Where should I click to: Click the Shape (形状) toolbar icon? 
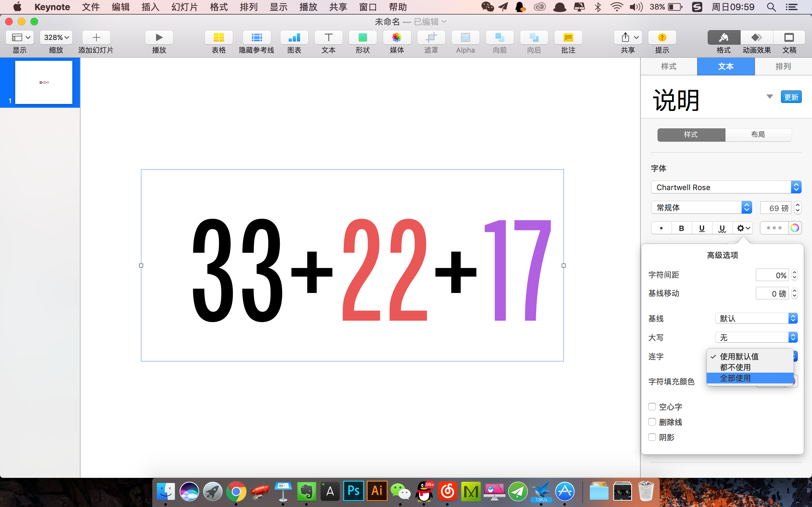[x=362, y=38]
